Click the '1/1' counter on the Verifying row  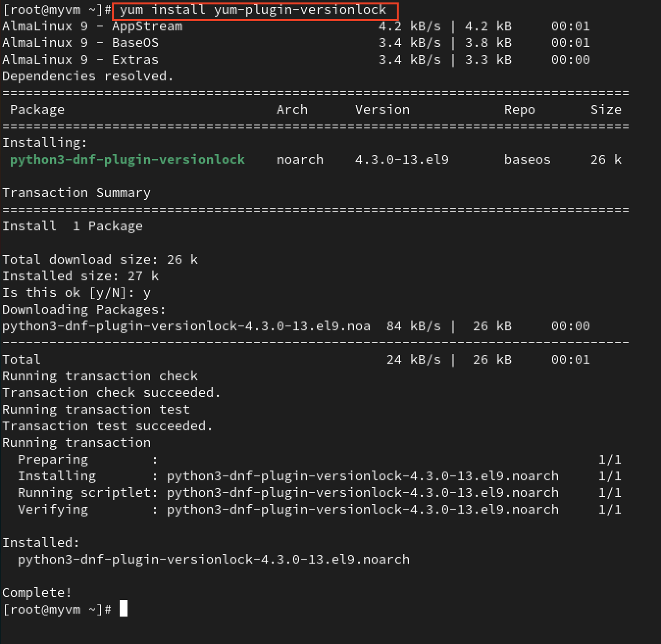pos(610,509)
